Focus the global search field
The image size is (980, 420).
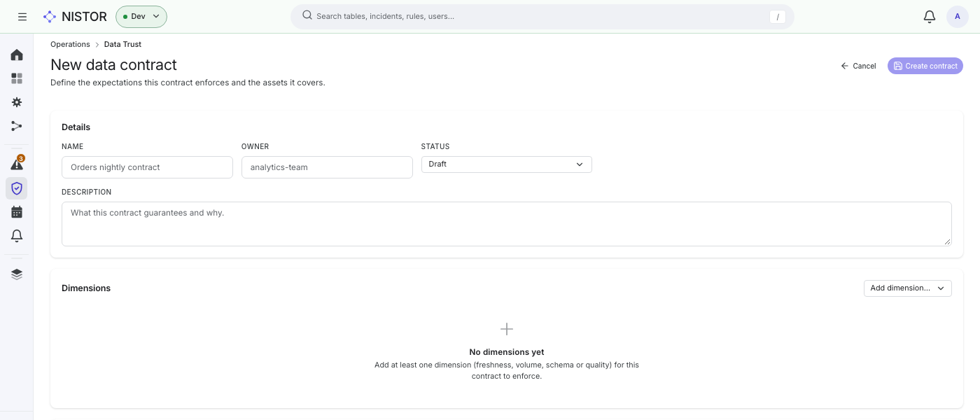coord(542,16)
